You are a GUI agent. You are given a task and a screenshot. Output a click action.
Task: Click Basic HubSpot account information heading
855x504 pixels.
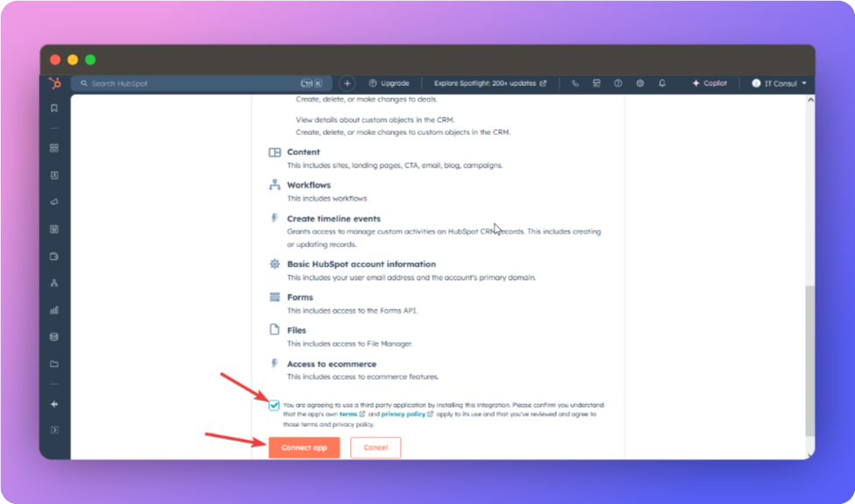click(361, 264)
